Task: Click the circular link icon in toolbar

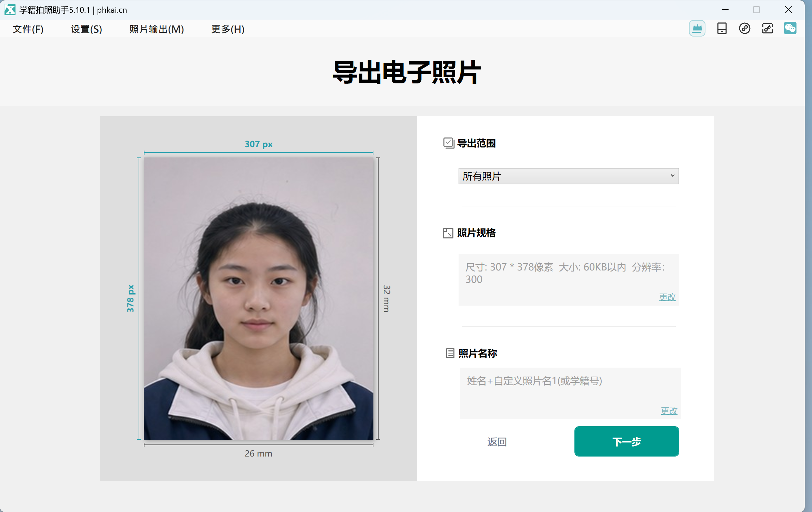Action: [744, 28]
